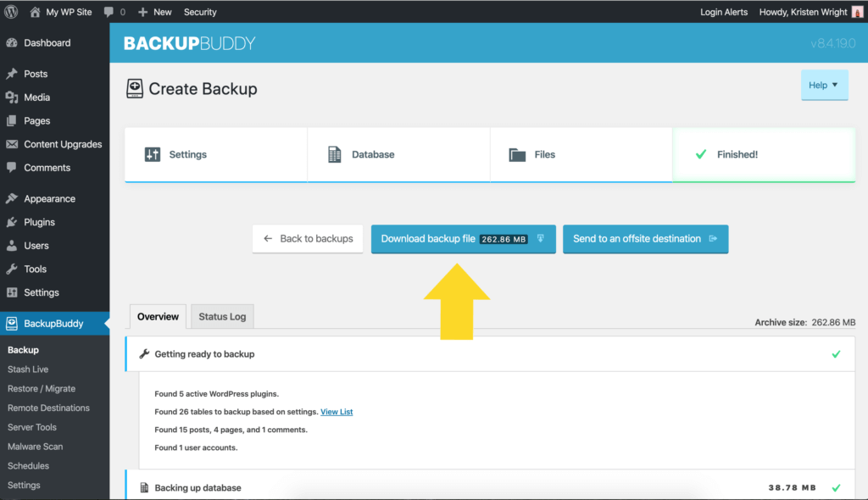
Task: Click the Pages icon in sidebar
Action: click(x=12, y=120)
